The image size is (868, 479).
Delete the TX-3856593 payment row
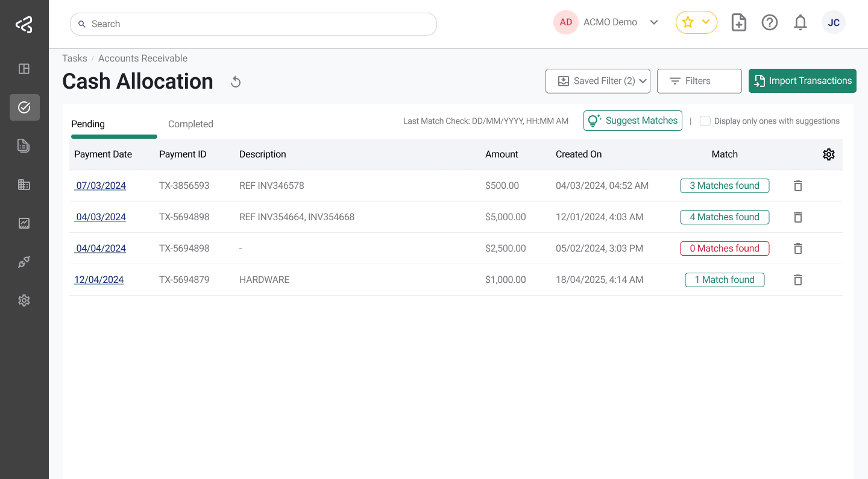797,186
